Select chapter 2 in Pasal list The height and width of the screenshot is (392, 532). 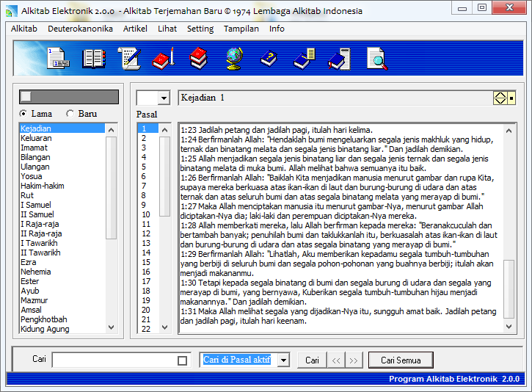pos(148,138)
